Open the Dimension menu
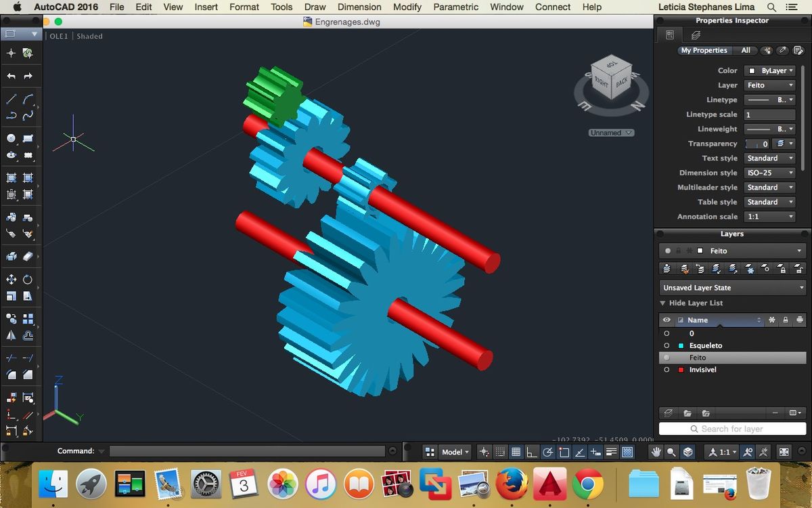812x508 pixels. [x=359, y=7]
